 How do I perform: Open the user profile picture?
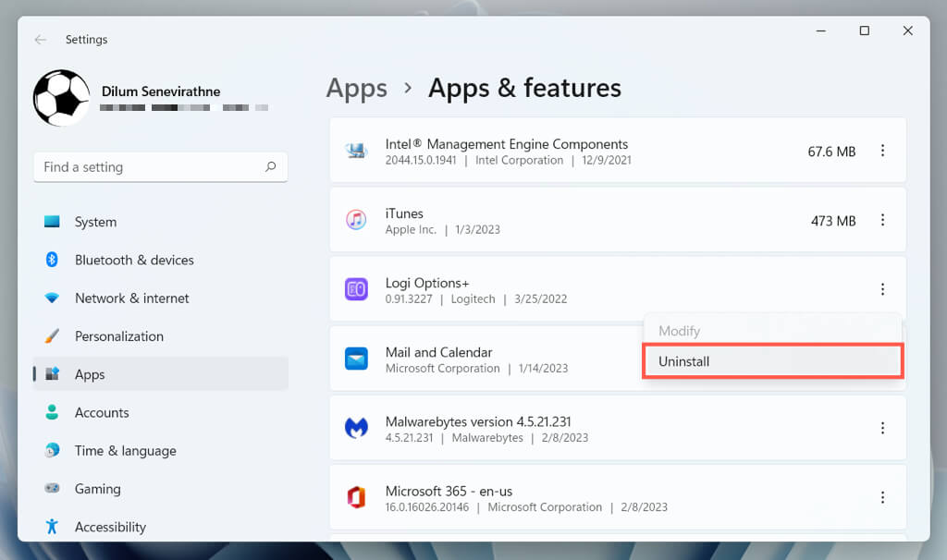coord(61,98)
